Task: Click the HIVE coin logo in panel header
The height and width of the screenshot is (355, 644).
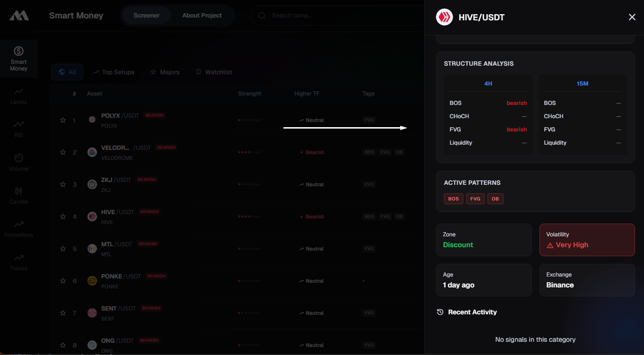Action: coord(444,17)
